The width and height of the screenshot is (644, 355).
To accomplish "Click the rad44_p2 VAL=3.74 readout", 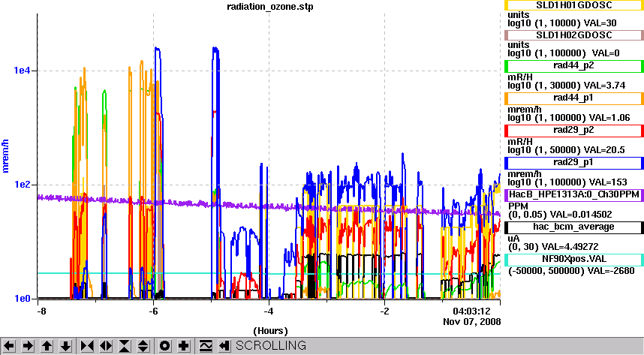I will pos(604,86).
